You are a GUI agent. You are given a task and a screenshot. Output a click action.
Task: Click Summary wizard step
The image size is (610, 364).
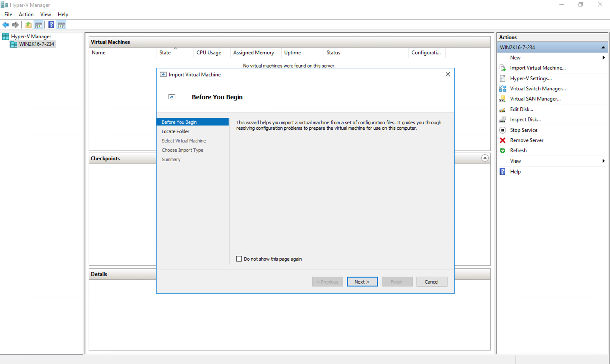(x=171, y=160)
